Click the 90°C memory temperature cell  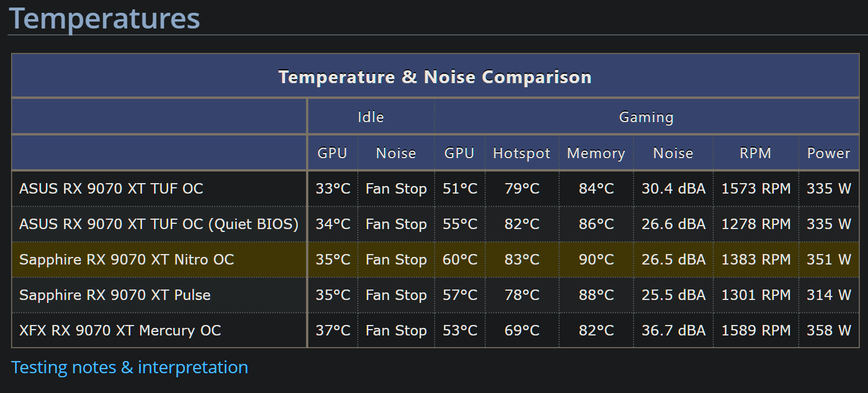[x=596, y=259]
